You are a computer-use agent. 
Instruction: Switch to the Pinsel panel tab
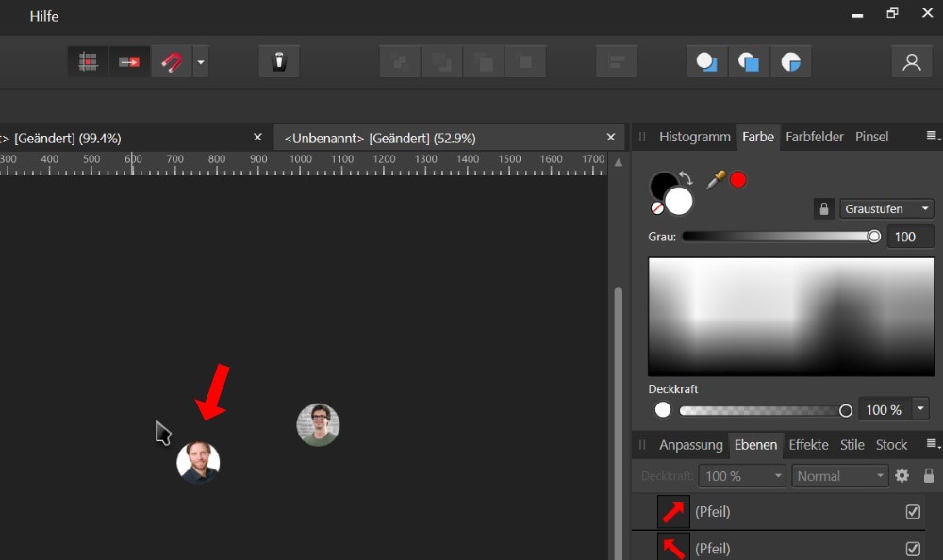pos(871,137)
